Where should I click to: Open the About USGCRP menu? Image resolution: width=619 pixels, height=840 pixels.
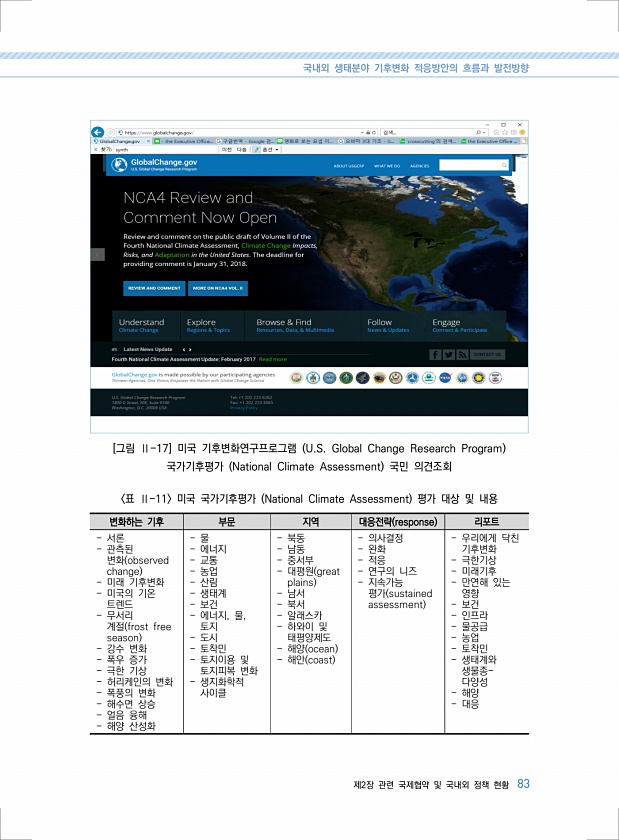click(348, 165)
